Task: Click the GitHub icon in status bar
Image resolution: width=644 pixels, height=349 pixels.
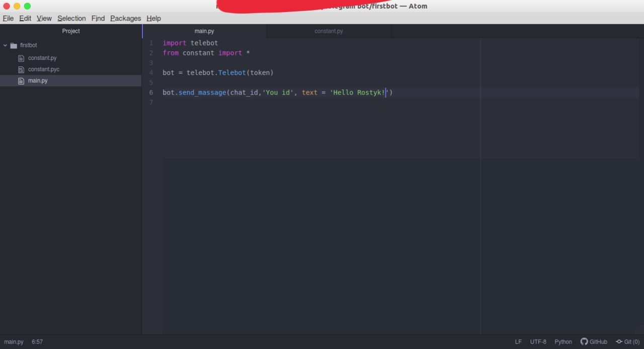Action: pos(584,341)
